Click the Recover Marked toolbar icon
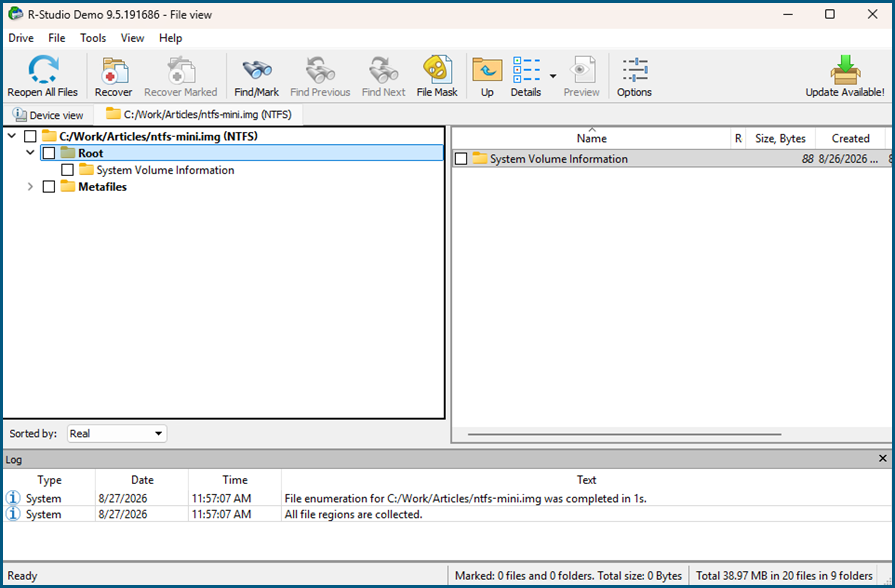The height and width of the screenshot is (588, 895). click(x=180, y=70)
